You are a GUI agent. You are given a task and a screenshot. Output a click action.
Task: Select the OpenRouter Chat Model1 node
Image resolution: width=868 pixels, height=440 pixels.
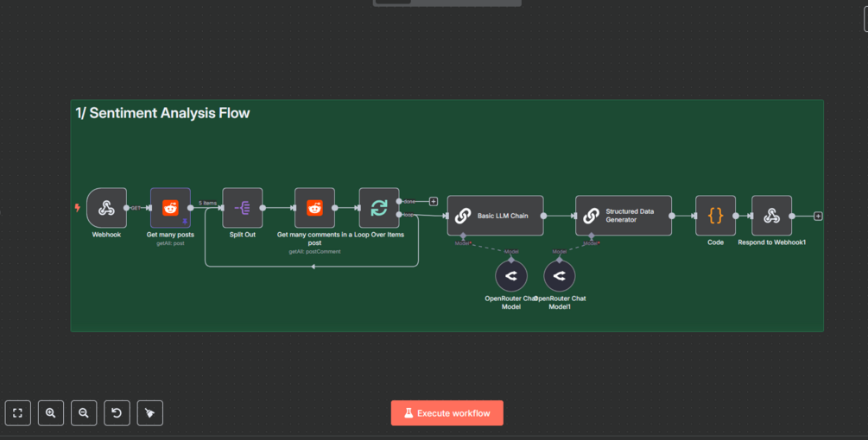[559, 276]
